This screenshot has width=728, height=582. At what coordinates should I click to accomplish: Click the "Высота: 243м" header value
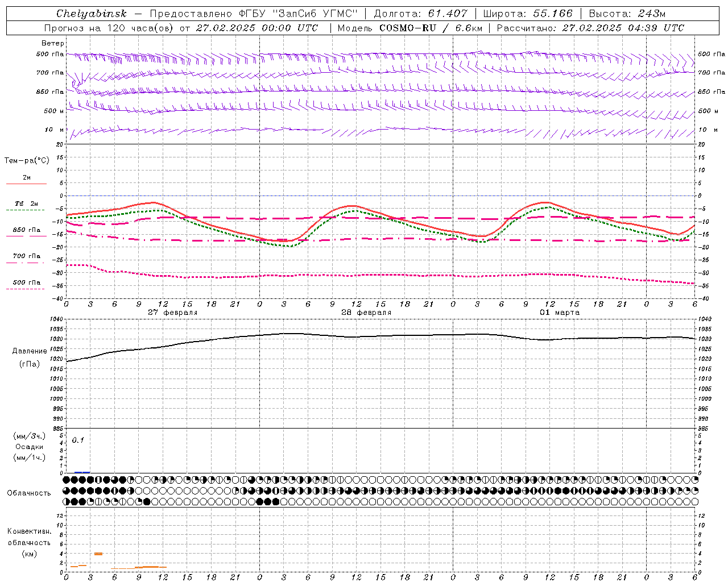pos(627,14)
